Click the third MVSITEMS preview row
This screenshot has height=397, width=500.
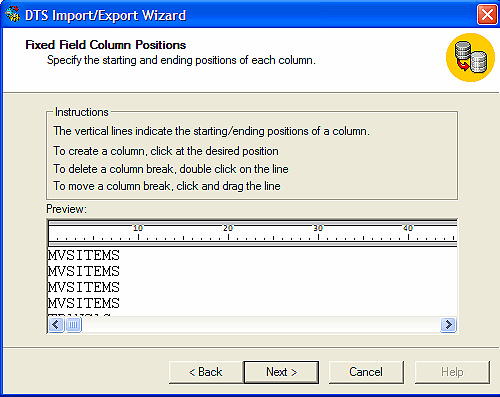coord(84,288)
